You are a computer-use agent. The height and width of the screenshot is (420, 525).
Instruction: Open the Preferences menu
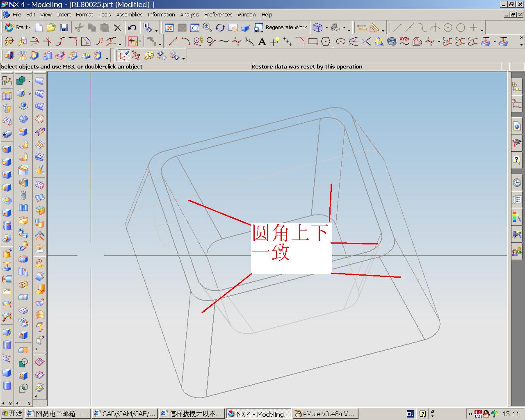click(x=218, y=14)
